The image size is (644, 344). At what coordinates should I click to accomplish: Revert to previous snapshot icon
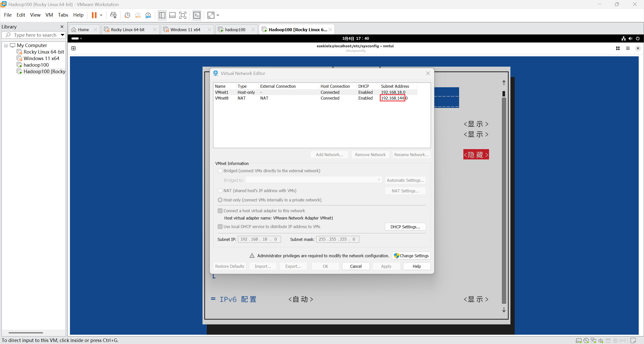[138, 15]
